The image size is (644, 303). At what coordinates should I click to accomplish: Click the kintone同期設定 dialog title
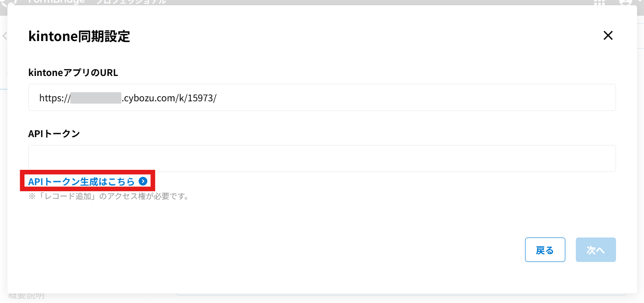click(x=79, y=36)
